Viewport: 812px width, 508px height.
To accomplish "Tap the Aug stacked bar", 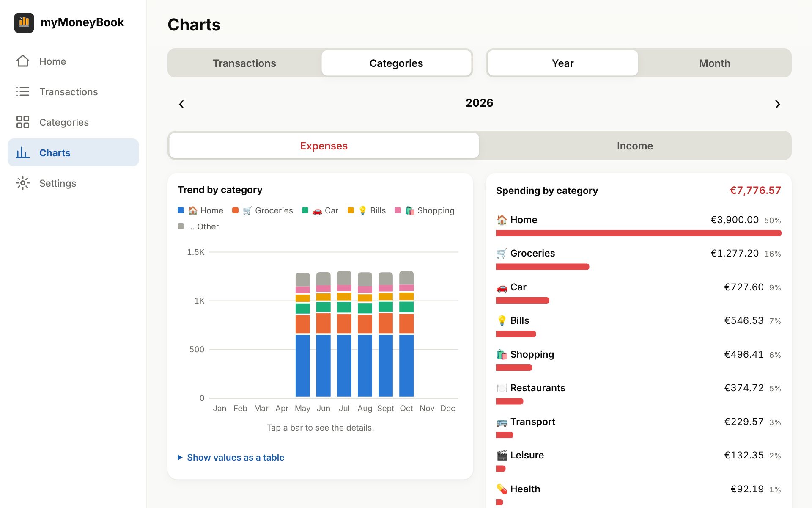I will coord(365,334).
